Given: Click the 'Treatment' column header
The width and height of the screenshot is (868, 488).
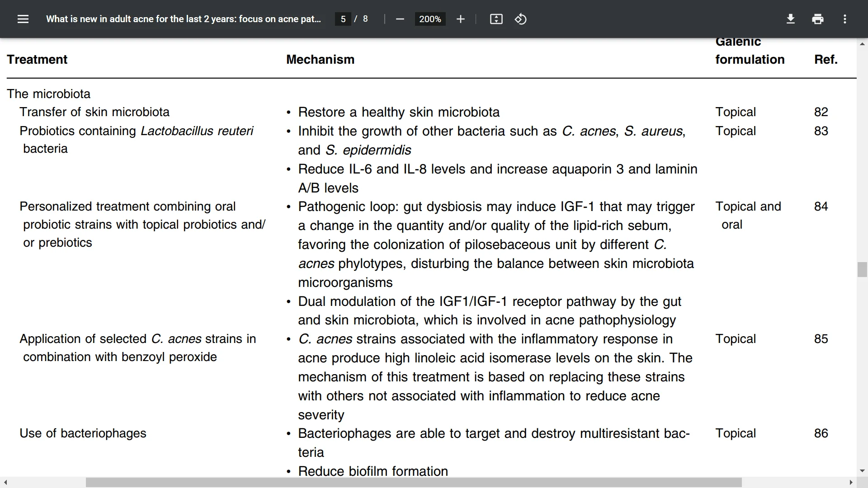Looking at the screenshot, I should click(37, 59).
